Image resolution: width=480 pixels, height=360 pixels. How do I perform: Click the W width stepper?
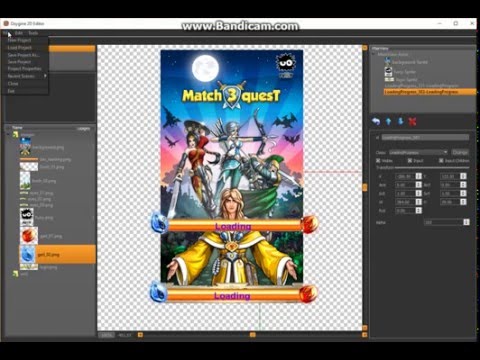pos(419,202)
